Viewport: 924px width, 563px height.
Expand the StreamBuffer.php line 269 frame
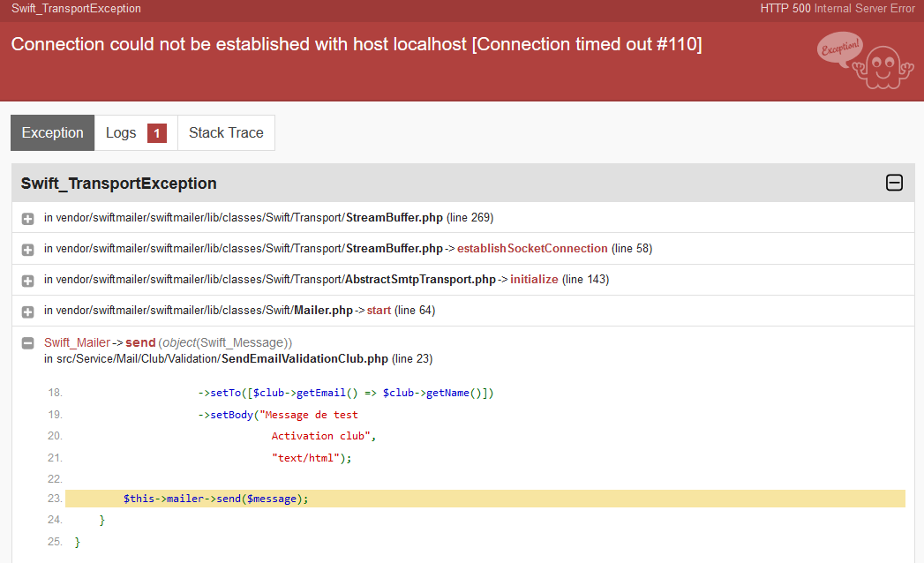pos(27,217)
